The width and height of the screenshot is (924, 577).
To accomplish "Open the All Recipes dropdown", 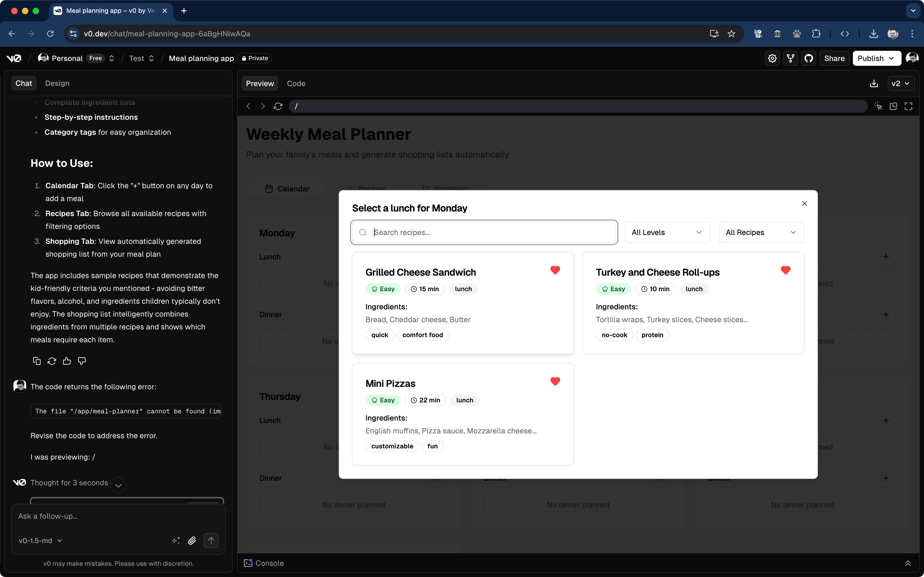I will pos(761,232).
